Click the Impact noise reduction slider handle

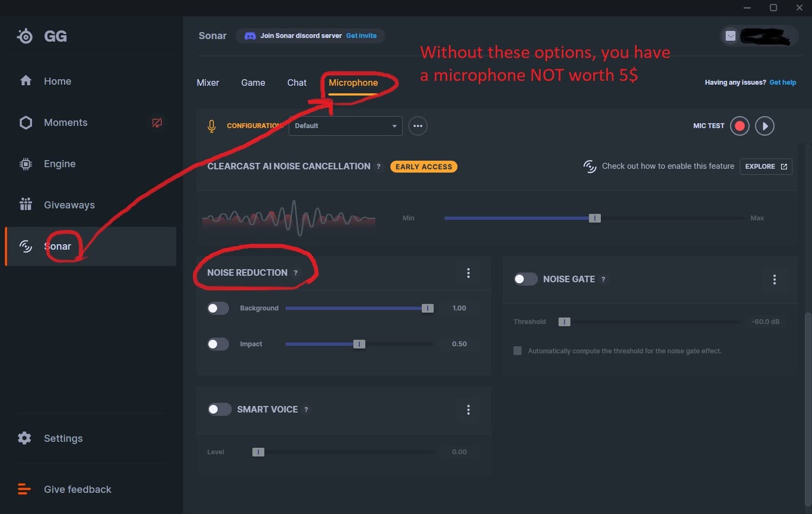pos(359,344)
